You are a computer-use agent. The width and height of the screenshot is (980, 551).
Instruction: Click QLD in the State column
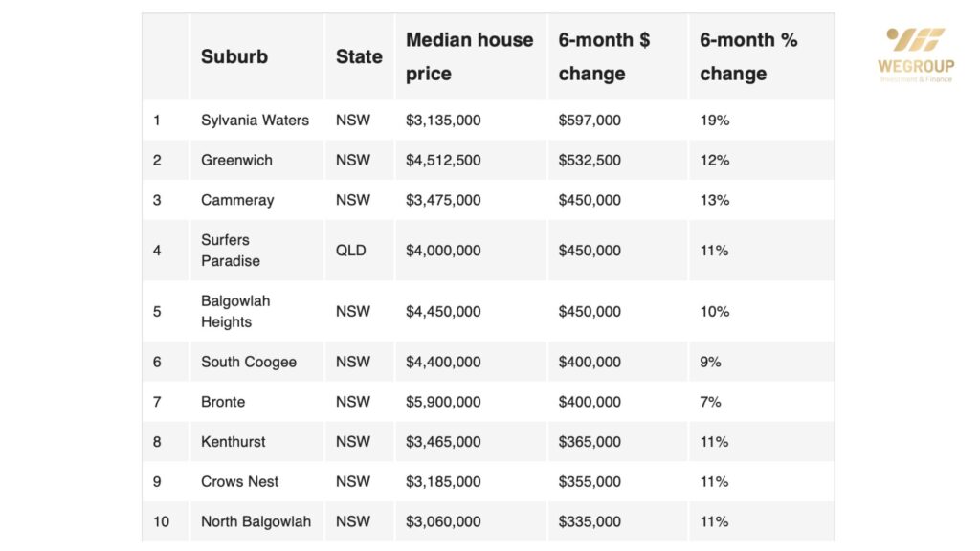(x=351, y=251)
